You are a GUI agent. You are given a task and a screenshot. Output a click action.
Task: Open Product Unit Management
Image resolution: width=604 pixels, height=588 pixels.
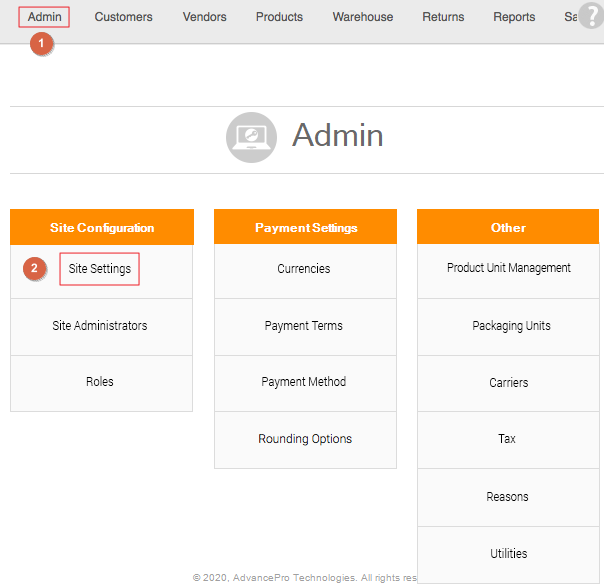[509, 268]
